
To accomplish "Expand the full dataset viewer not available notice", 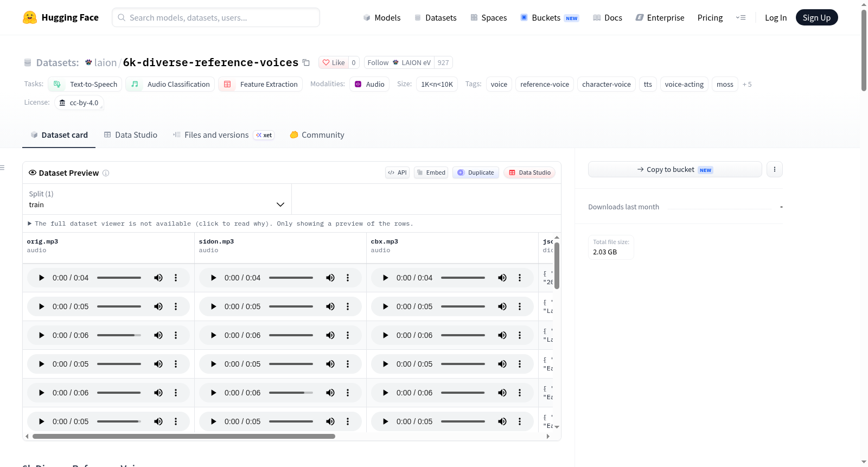I will (x=220, y=223).
